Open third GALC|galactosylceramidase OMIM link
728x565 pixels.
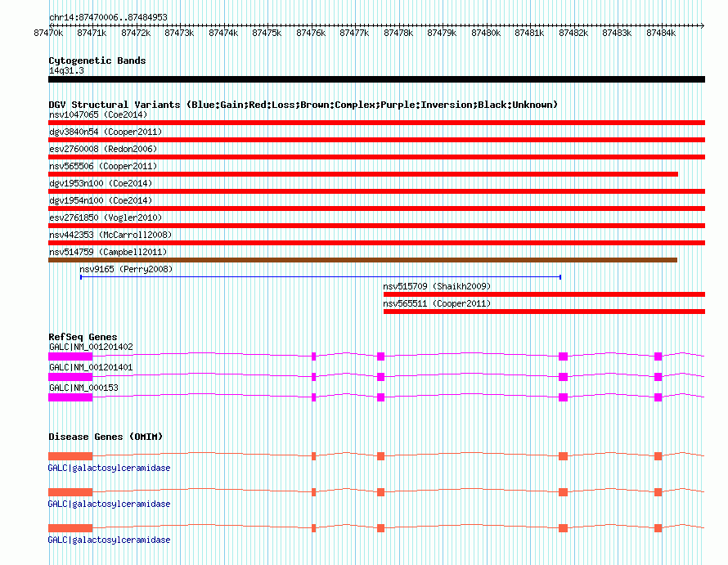109,540
